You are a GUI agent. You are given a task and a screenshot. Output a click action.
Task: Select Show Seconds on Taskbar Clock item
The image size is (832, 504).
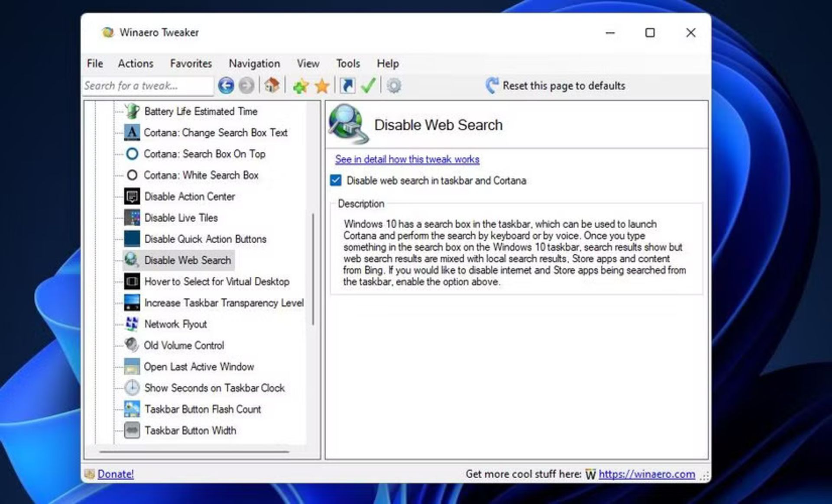click(214, 388)
